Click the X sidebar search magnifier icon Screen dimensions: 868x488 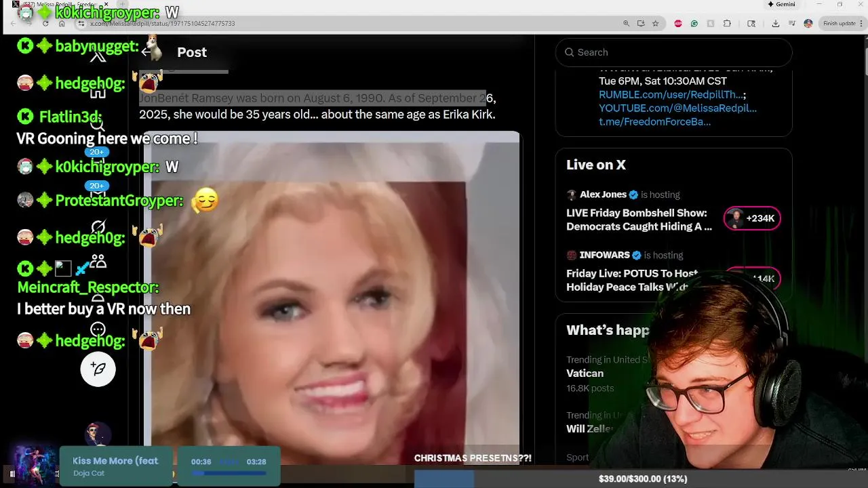coord(98,125)
